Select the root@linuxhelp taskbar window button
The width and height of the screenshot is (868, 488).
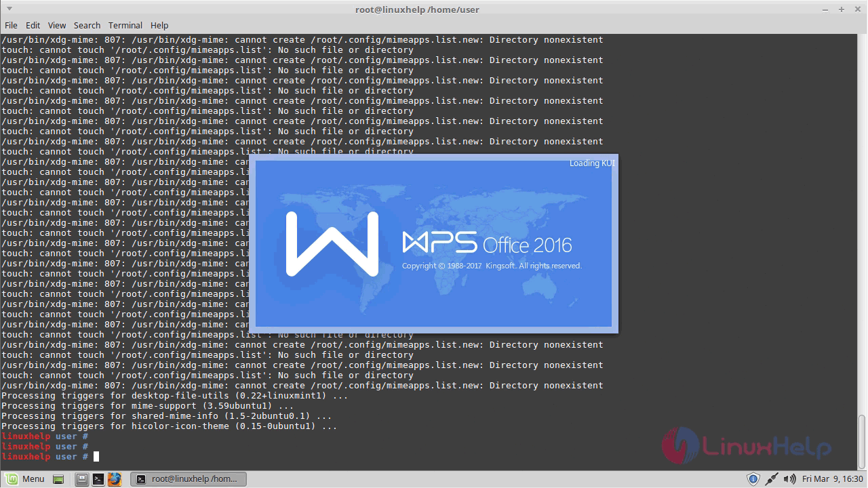coord(189,479)
